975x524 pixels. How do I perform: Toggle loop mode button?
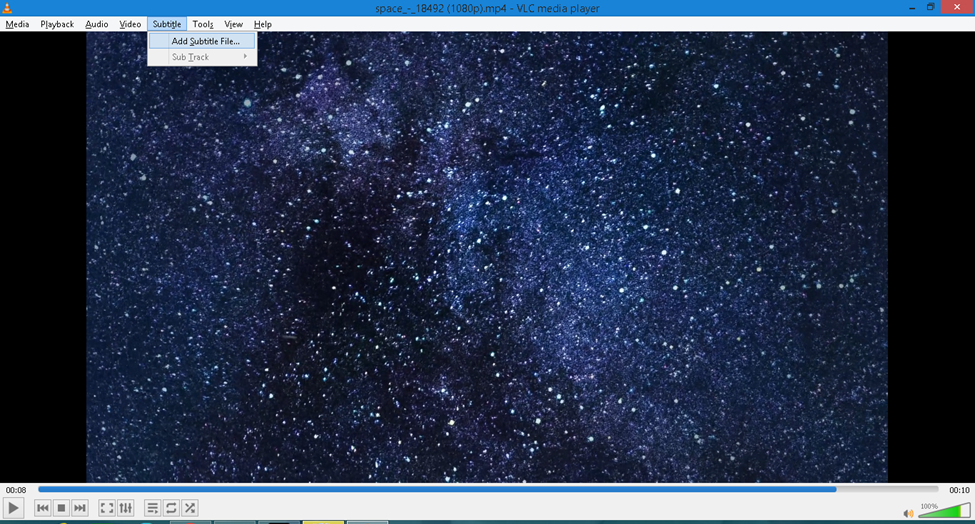pos(171,508)
